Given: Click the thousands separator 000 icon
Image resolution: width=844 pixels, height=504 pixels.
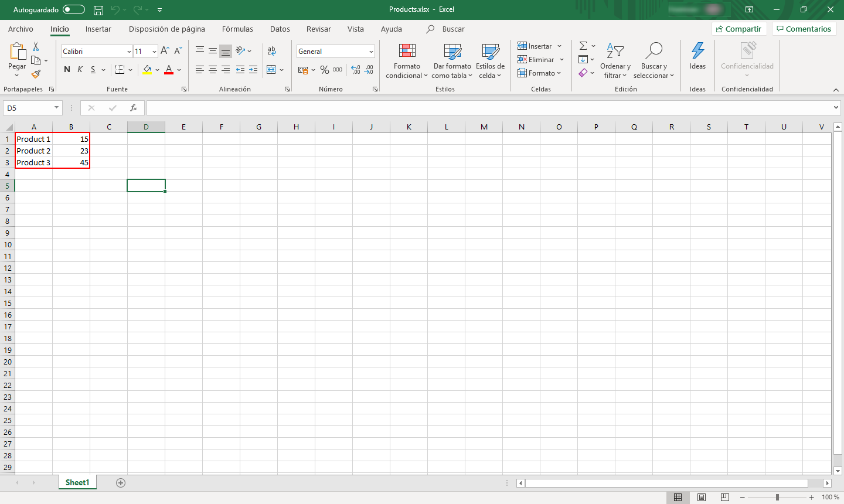Looking at the screenshot, I should coord(338,70).
